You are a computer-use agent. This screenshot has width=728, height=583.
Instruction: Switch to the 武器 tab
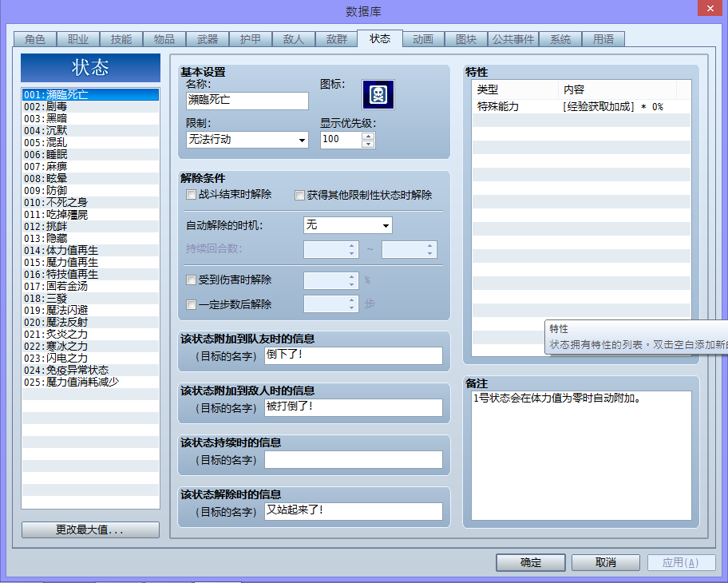(208, 39)
